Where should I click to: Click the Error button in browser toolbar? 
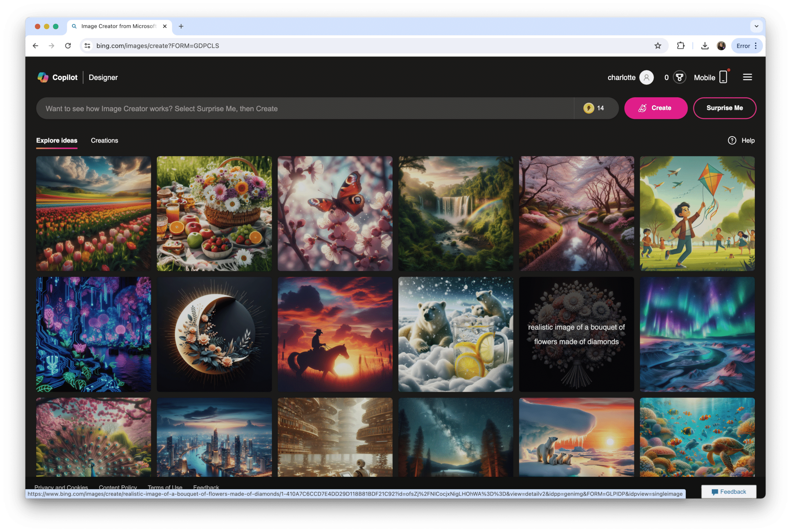[x=743, y=46]
